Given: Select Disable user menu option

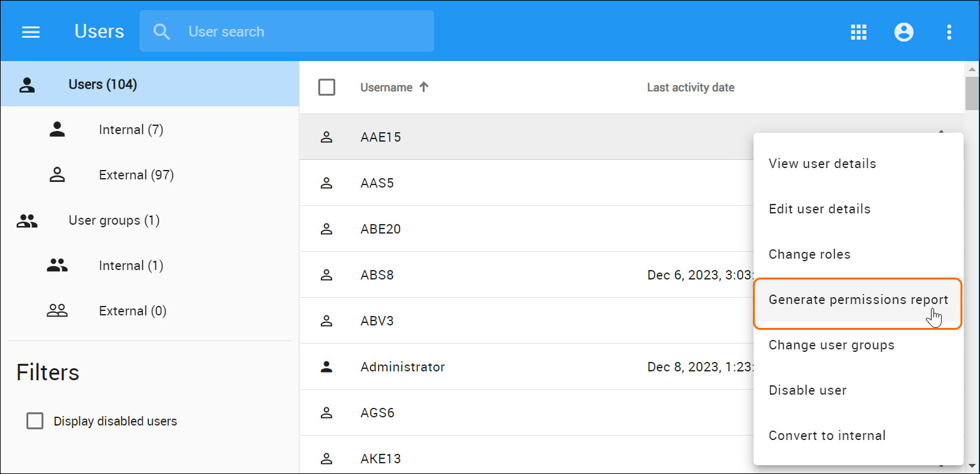Looking at the screenshot, I should [x=808, y=390].
